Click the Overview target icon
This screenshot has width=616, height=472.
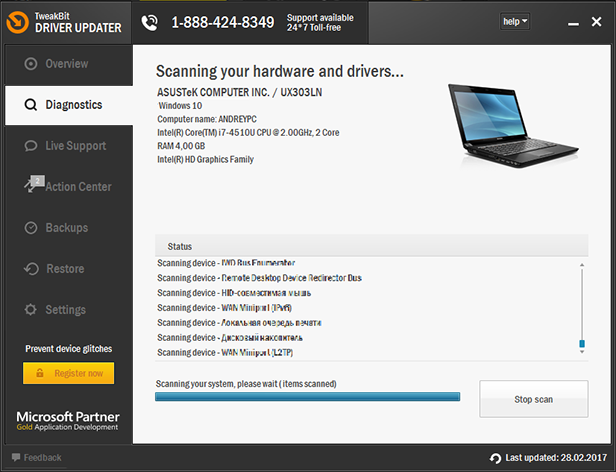point(31,64)
